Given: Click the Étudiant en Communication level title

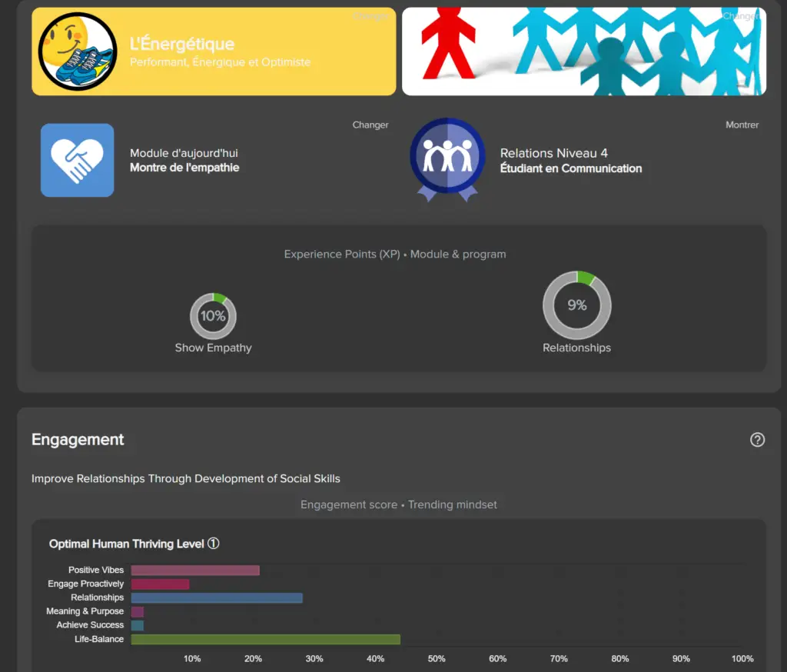Looking at the screenshot, I should click(x=570, y=168).
